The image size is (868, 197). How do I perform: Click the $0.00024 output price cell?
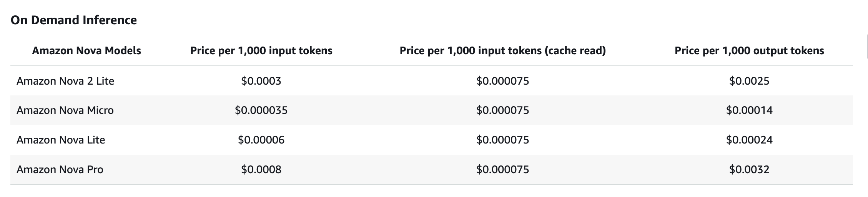(749, 140)
